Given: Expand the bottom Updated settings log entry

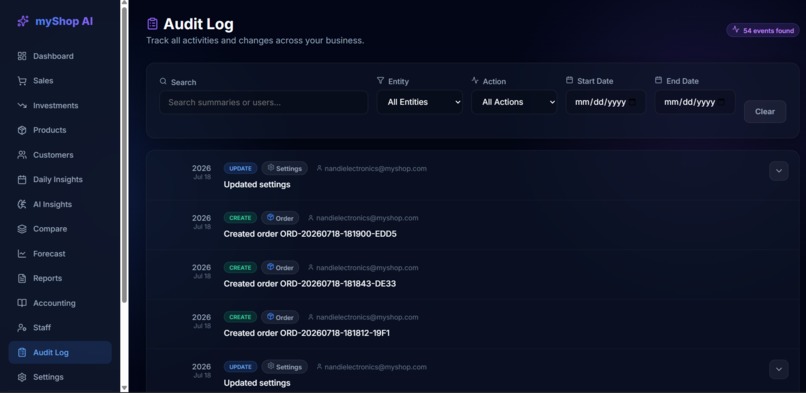Looking at the screenshot, I should click(779, 369).
